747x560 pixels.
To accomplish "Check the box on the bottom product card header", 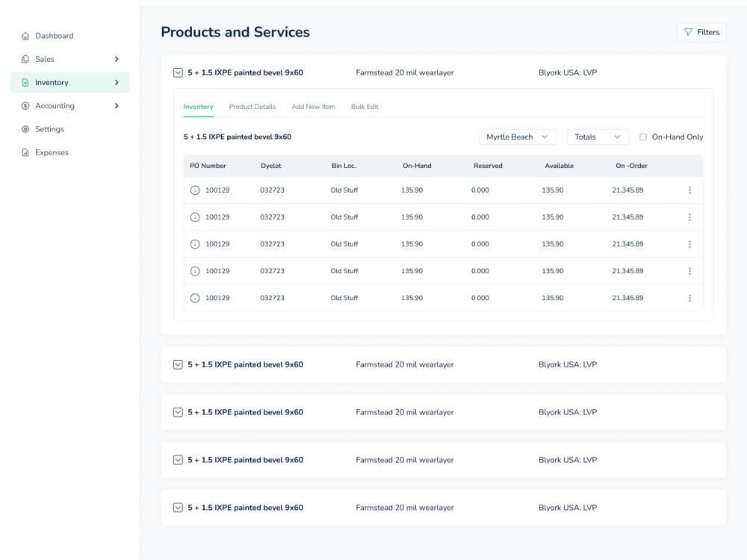I will (x=178, y=507).
